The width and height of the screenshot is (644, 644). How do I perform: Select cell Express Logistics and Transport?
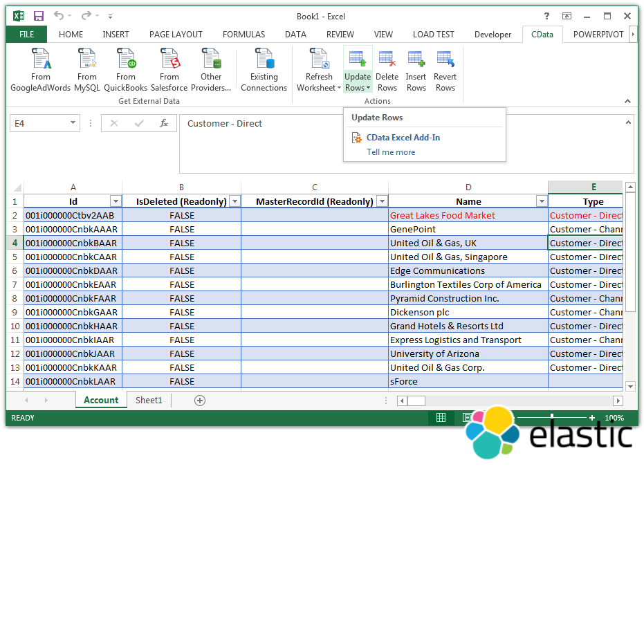(468, 340)
